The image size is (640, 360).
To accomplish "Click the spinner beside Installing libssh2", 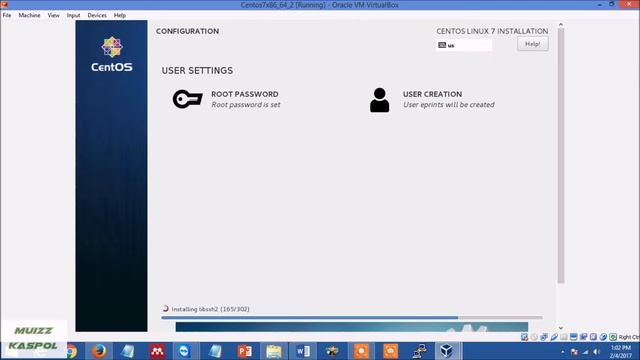I will pos(165,309).
